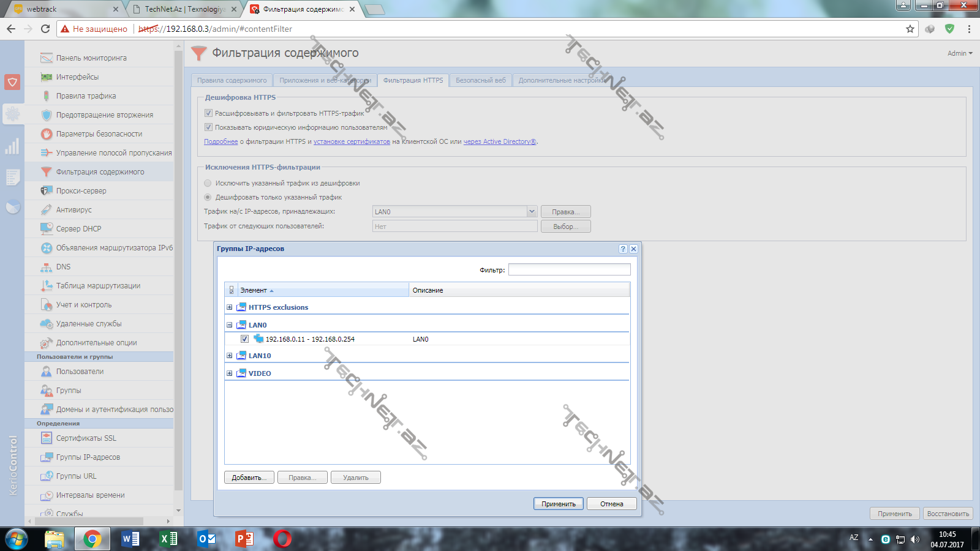Switch to the Safe Web tab
980x551 pixels.
[x=481, y=80]
